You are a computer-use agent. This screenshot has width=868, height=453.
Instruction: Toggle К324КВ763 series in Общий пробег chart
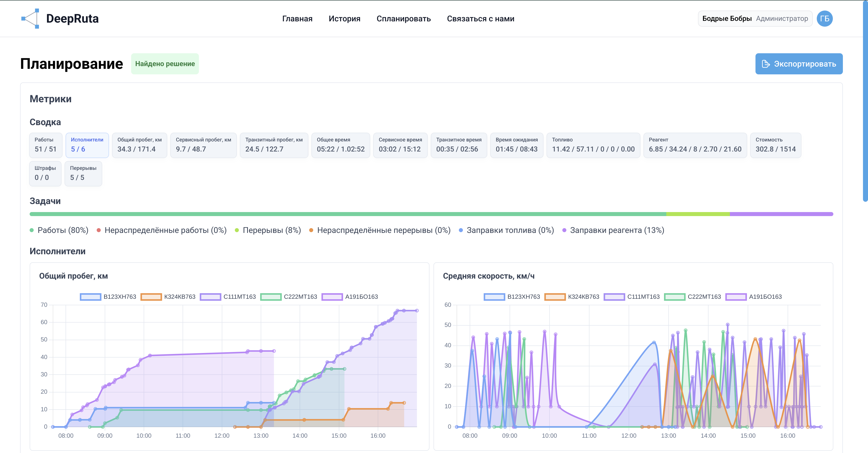pos(168,297)
